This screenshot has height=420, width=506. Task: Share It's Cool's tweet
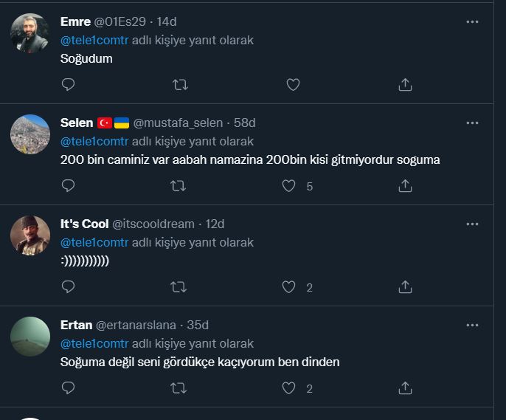point(405,287)
